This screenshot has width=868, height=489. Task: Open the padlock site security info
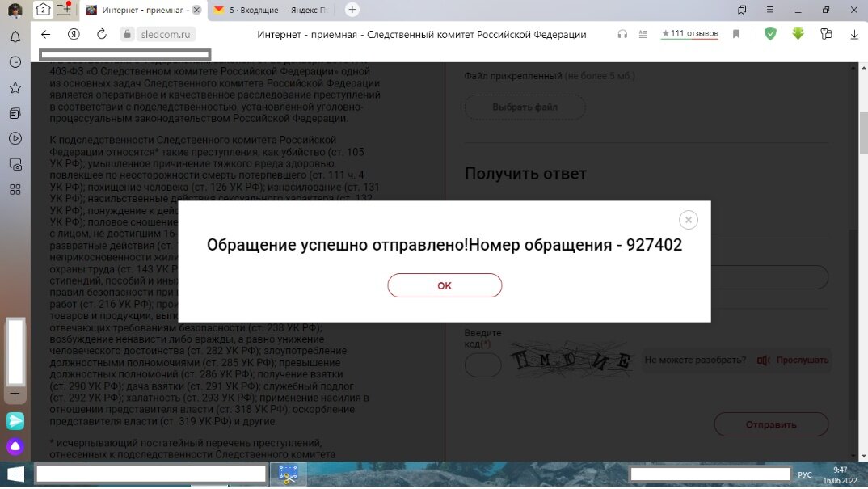127,34
